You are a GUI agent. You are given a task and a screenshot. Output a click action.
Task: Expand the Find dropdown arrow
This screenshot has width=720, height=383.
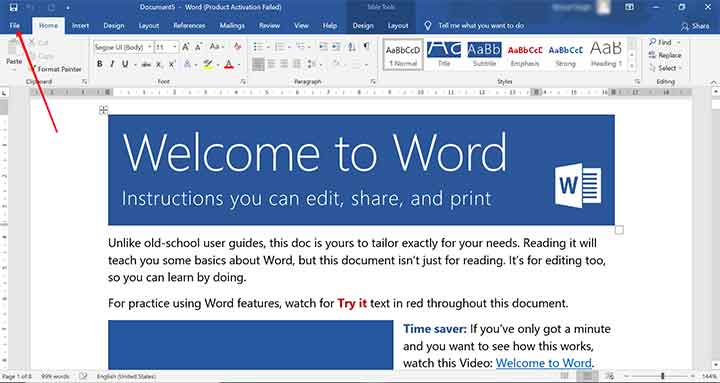[678, 42]
